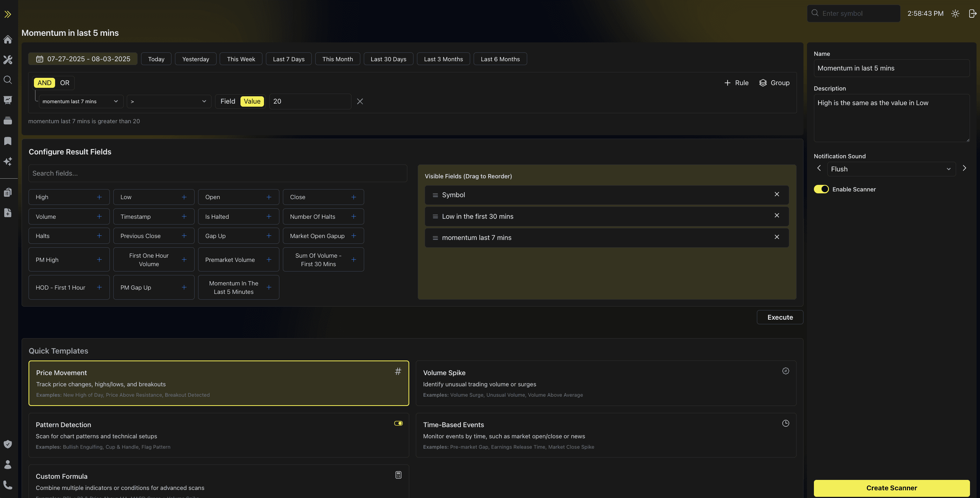The height and width of the screenshot is (498, 980).
Task: Select the Last 30 Days range
Action: [x=388, y=59]
